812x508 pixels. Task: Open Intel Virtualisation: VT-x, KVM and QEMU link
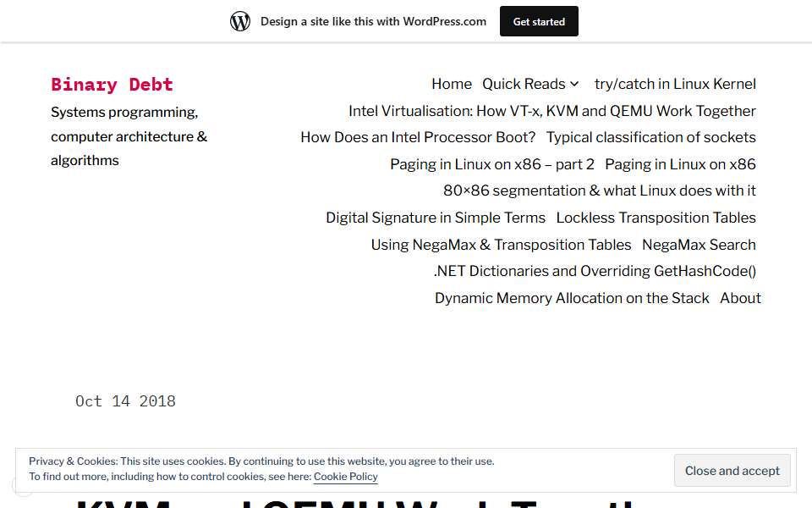(x=552, y=111)
